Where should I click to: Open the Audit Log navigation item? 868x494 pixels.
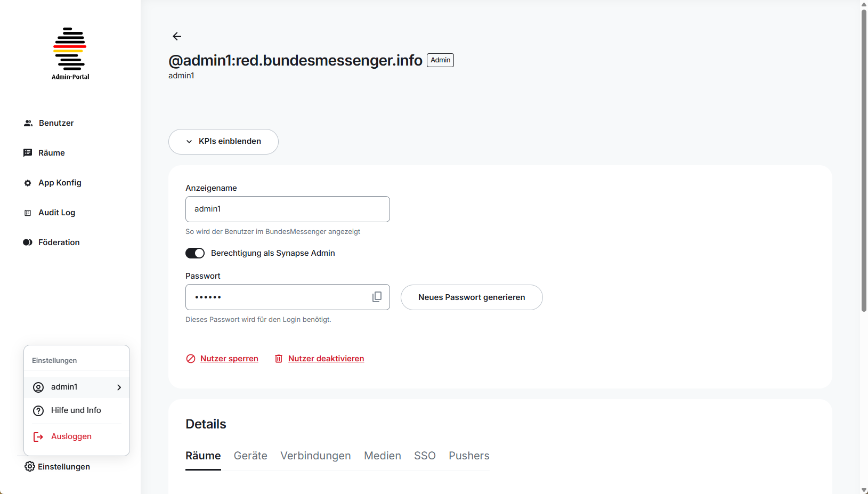[x=50, y=213]
